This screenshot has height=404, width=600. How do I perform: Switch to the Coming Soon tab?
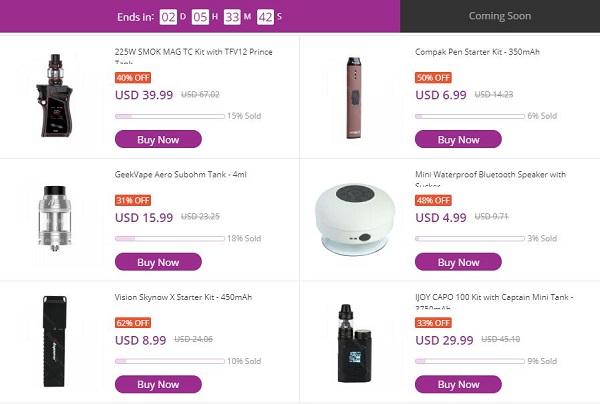click(x=500, y=16)
